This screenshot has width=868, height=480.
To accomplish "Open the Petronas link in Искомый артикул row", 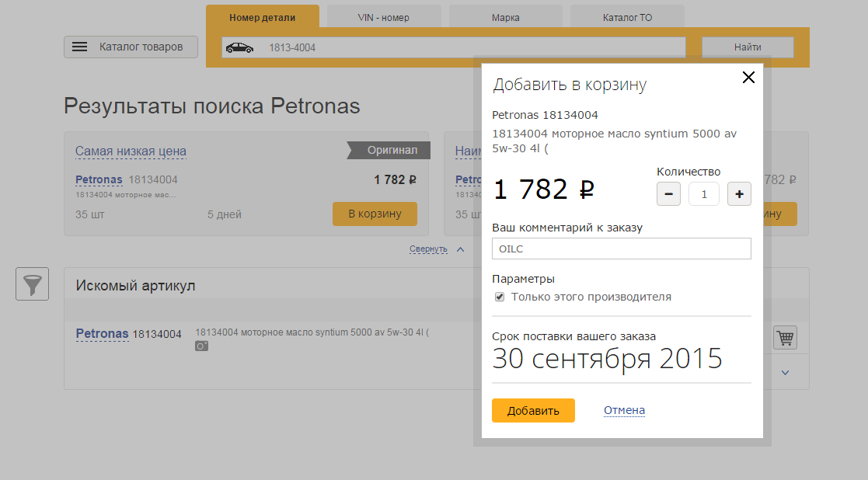I will click(x=102, y=333).
